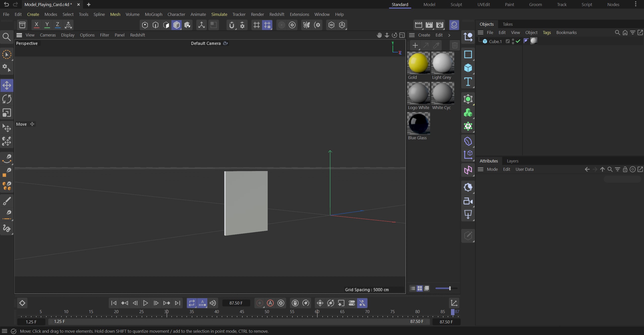Click the Text tool icon in right sidebar
This screenshot has width=644, height=335.
pyautogui.click(x=468, y=82)
